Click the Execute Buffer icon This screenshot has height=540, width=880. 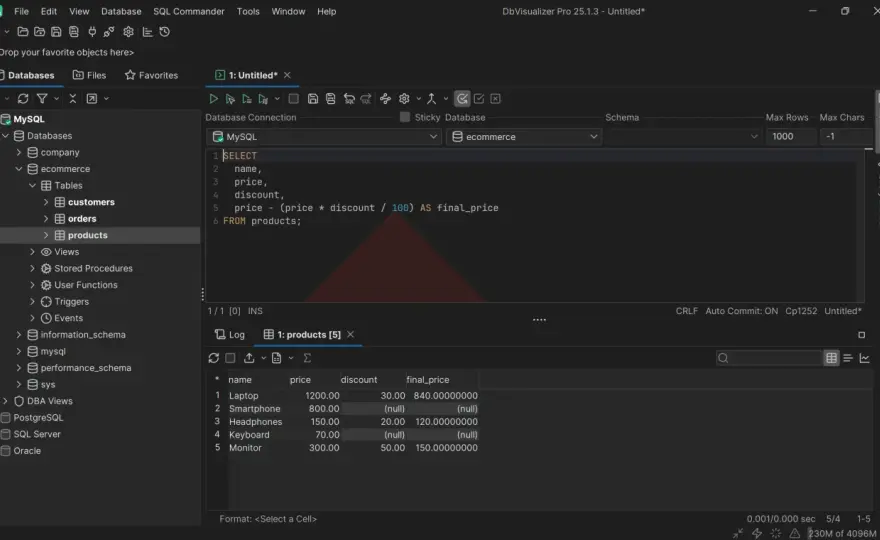246,99
